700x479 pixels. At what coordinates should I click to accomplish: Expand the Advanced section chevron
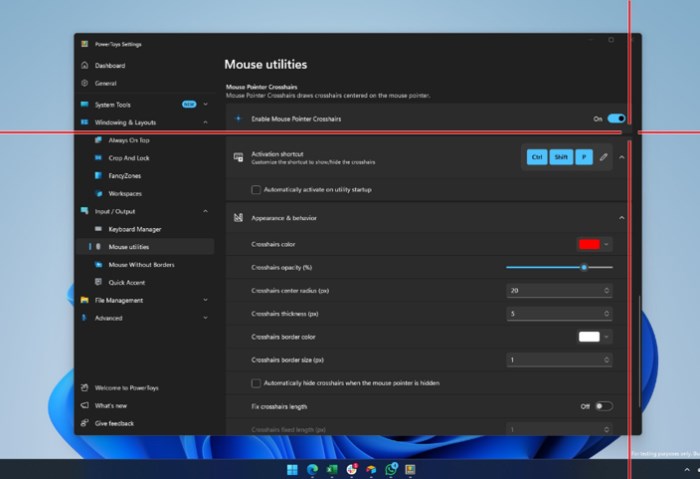coord(205,318)
